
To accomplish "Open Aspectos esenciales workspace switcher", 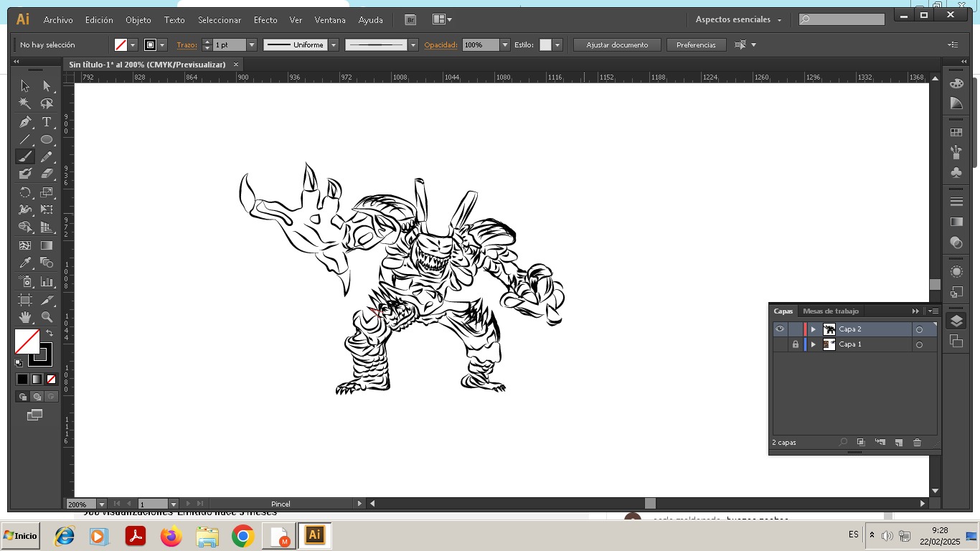I will pos(738,19).
